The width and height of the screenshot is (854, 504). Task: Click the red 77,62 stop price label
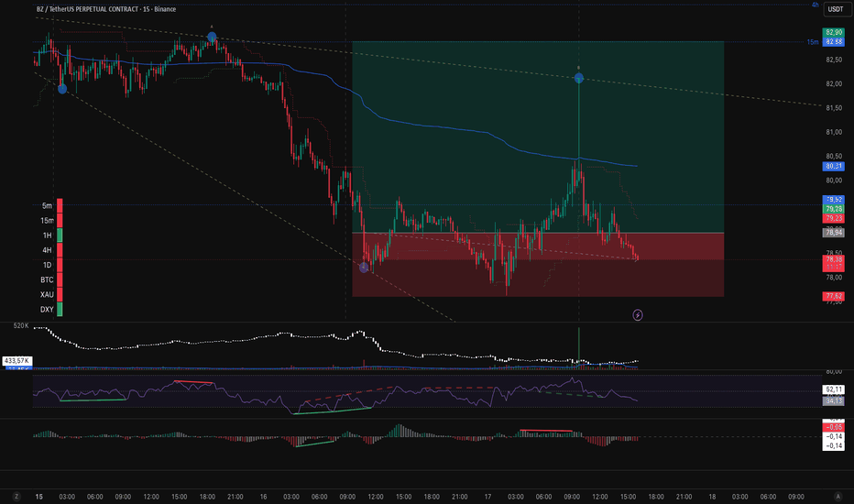[833, 296]
